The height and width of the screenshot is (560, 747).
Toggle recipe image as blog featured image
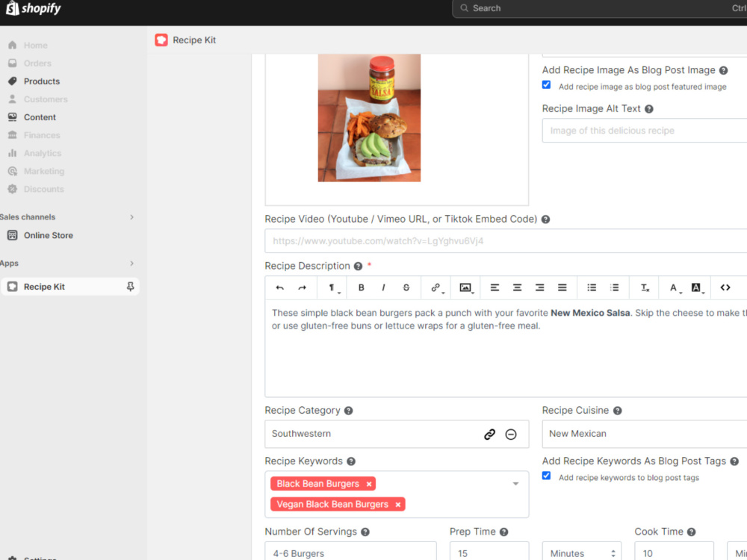(547, 85)
